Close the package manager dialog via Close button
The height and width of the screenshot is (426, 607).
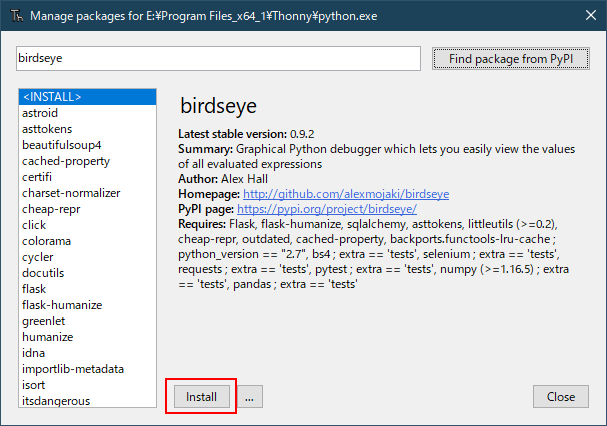(x=561, y=397)
